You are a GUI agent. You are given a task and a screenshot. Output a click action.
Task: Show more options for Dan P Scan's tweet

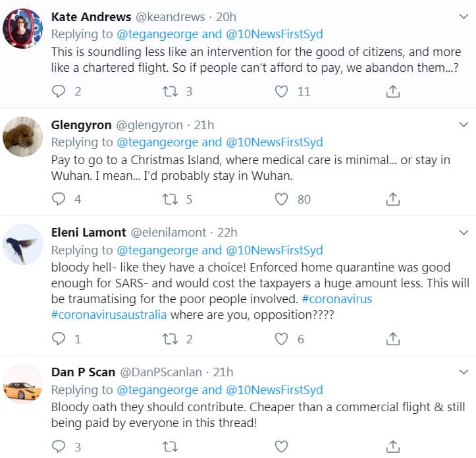click(464, 372)
